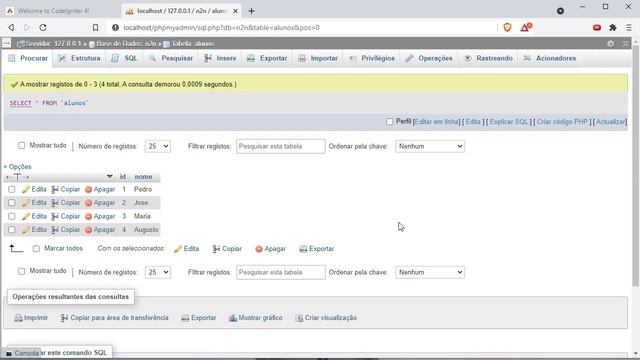Select the Jose row checkbox

(11, 203)
